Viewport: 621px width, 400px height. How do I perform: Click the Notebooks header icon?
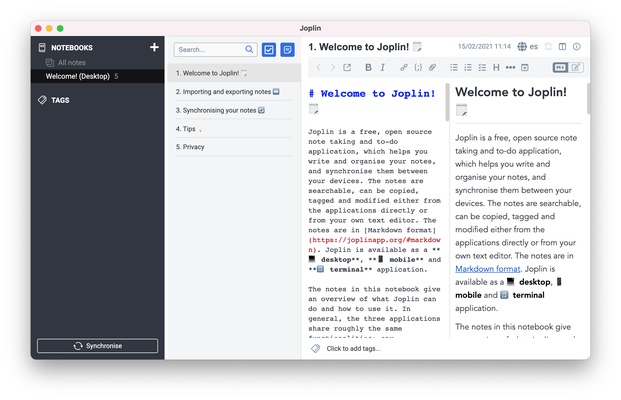point(42,48)
